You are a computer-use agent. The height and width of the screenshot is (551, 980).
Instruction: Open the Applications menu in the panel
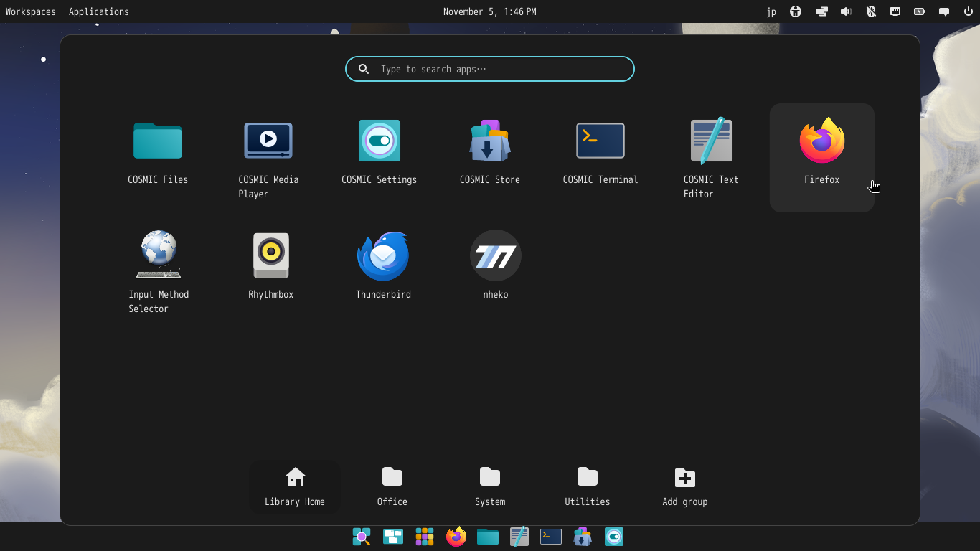pos(99,11)
